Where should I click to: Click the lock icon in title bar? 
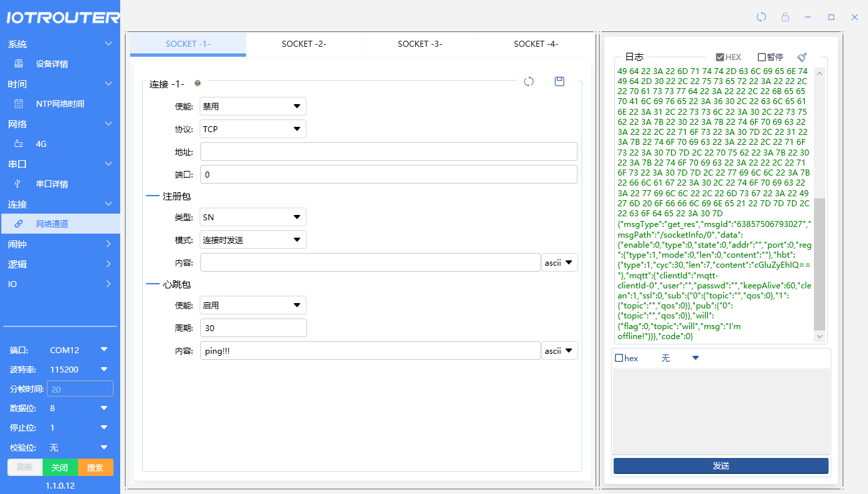(x=785, y=17)
